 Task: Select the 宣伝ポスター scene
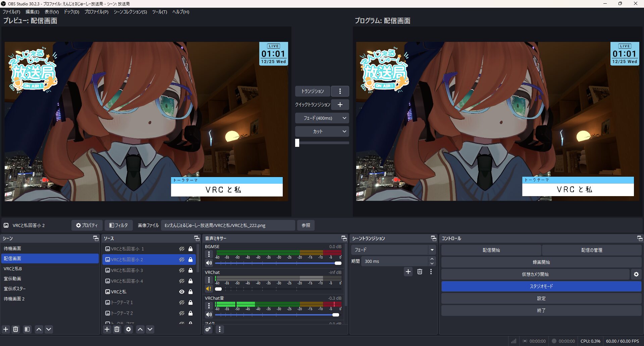click(50, 289)
